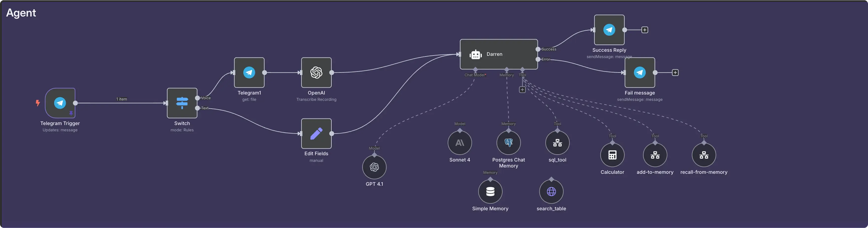Viewport: 868px width, 228px height.
Task: Add node after Success Reply output
Action: pyautogui.click(x=645, y=30)
